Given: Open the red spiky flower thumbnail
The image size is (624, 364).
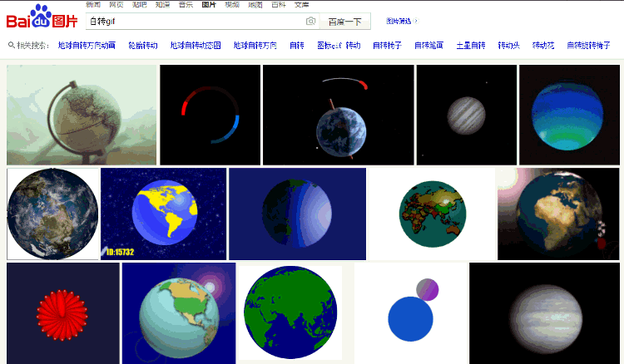Looking at the screenshot, I should coord(63,313).
